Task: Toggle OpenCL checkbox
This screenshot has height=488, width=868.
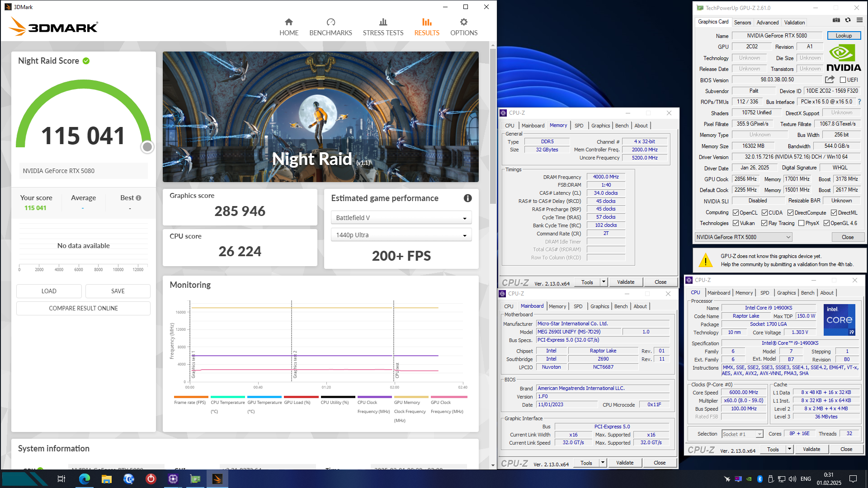Action: point(736,213)
